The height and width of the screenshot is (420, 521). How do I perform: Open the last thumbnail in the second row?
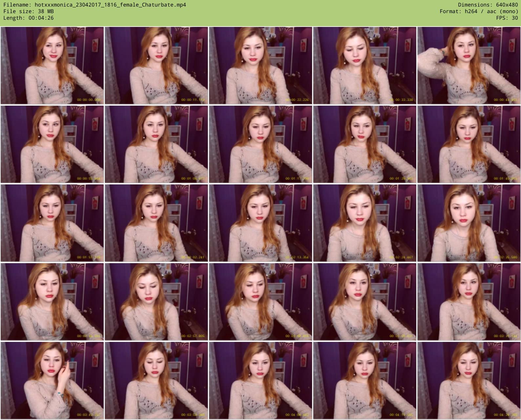[x=469, y=144]
